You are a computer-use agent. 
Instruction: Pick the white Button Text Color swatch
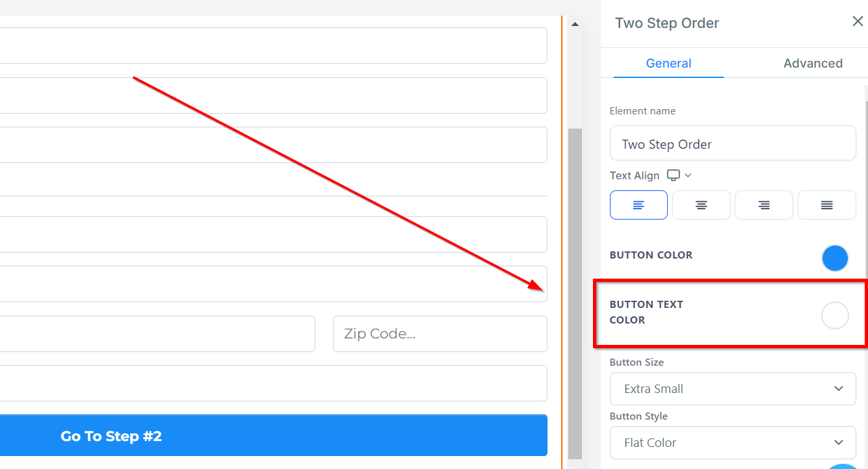[835, 316]
